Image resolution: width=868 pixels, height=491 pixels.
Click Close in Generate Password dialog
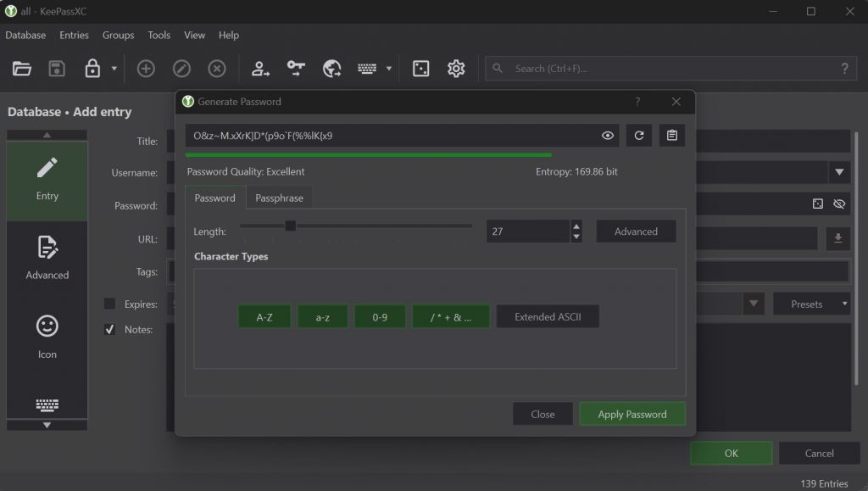click(x=542, y=414)
